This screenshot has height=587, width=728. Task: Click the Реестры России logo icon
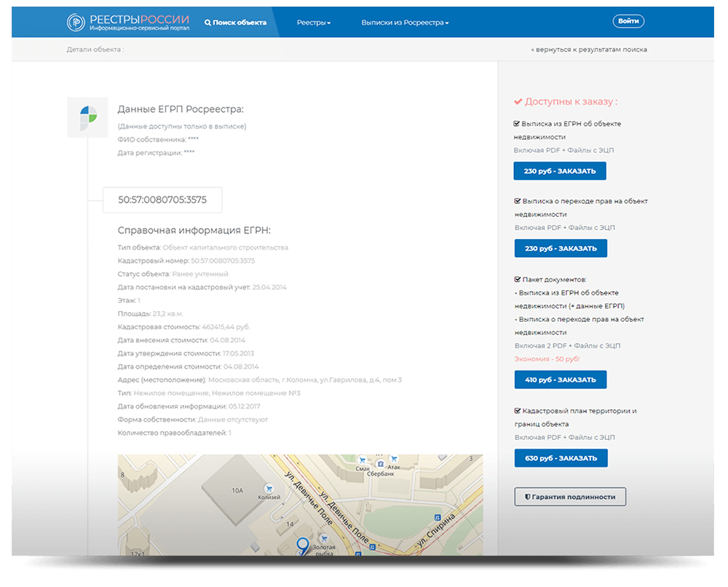pos(76,22)
